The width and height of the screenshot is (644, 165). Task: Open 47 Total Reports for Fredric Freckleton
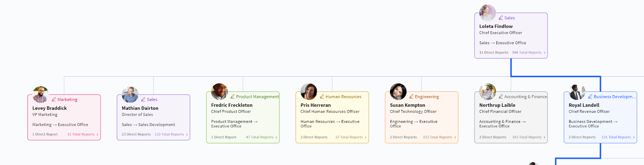pyautogui.click(x=261, y=137)
